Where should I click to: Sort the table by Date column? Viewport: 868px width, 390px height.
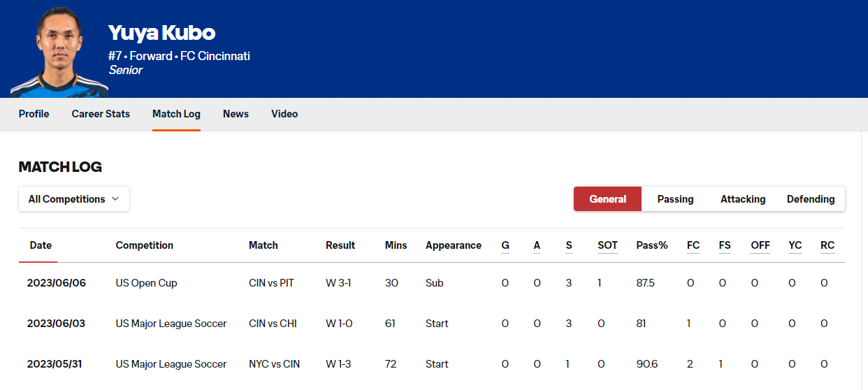41,245
